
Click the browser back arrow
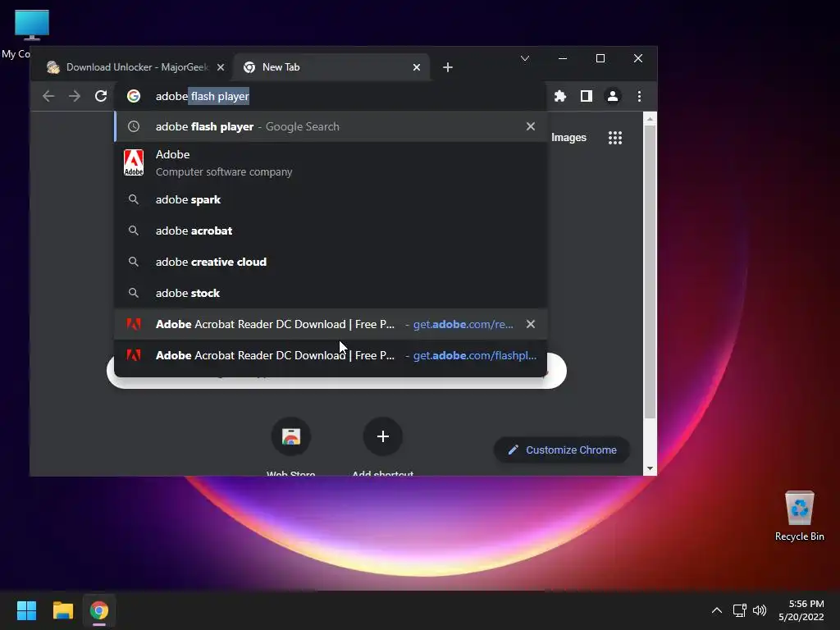coord(48,96)
